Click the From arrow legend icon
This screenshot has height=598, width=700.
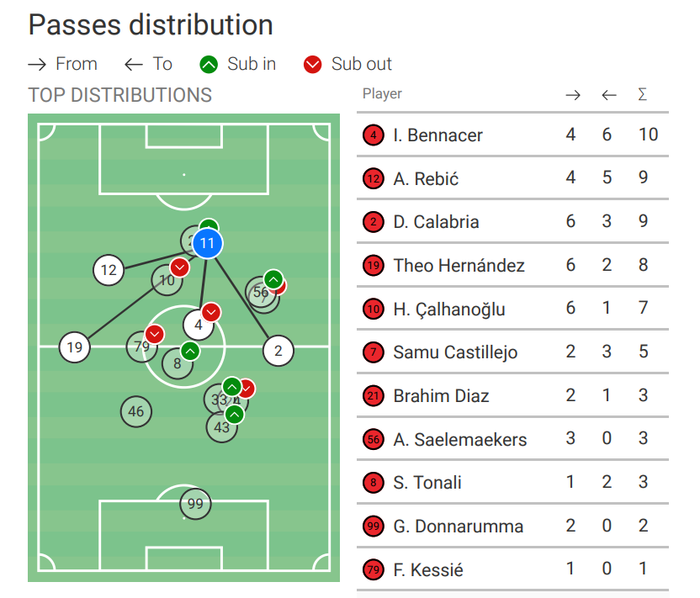pyautogui.click(x=37, y=65)
